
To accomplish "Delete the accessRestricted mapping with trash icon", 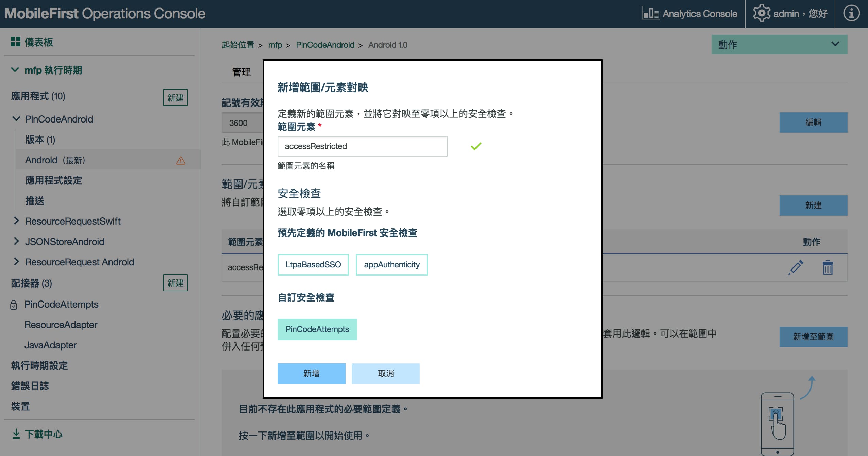I will click(x=827, y=268).
